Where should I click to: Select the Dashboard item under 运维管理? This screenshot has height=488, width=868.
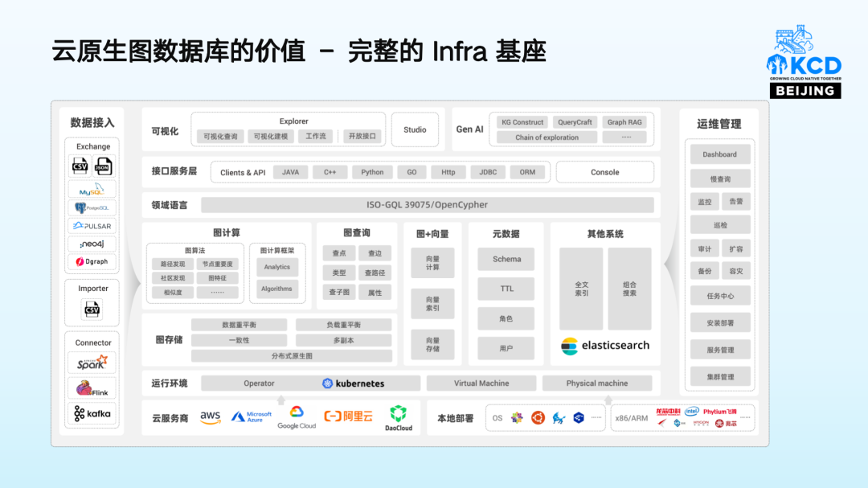(x=719, y=154)
